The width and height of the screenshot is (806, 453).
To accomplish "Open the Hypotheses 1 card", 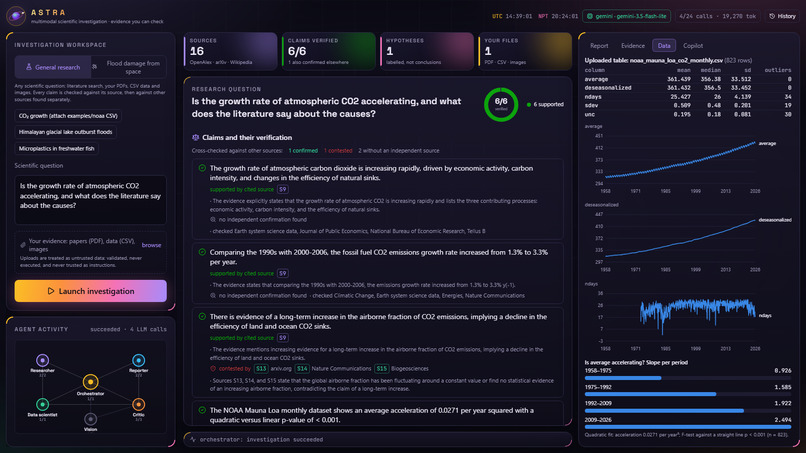I will (427, 51).
